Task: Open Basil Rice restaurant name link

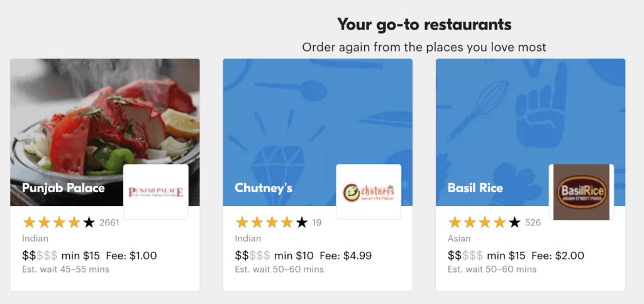Action: (x=475, y=188)
